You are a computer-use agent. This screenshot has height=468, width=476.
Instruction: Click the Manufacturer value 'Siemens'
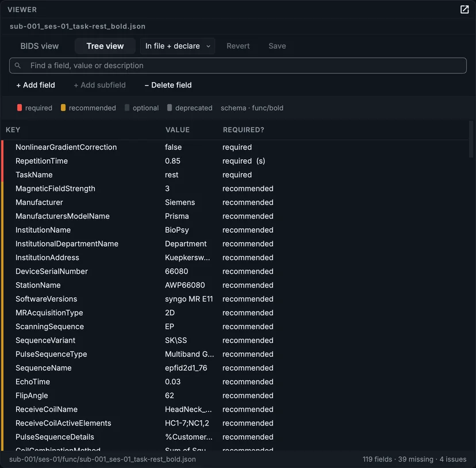tap(180, 202)
